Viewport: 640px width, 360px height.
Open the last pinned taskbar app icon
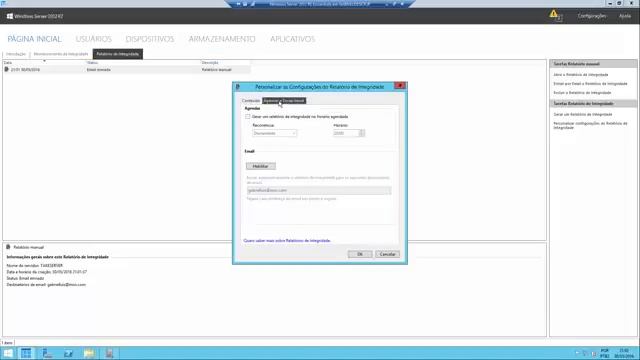coord(109,353)
